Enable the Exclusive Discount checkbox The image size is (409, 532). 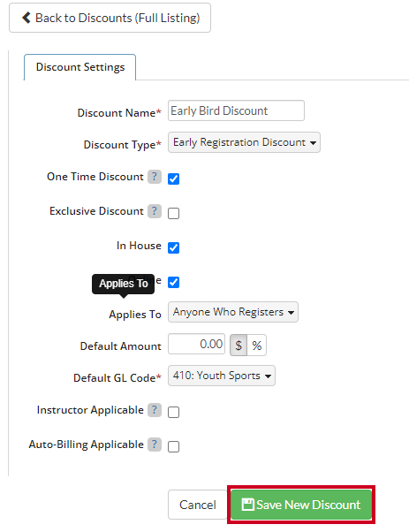[174, 213]
